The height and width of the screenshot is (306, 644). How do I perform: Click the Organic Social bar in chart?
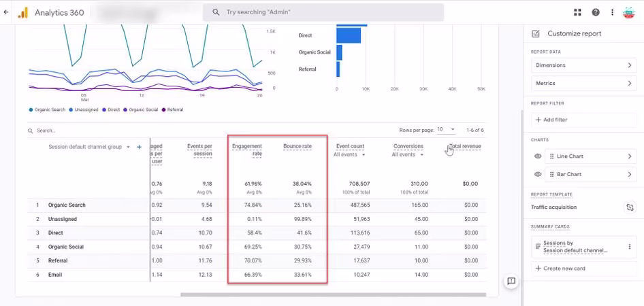point(339,52)
